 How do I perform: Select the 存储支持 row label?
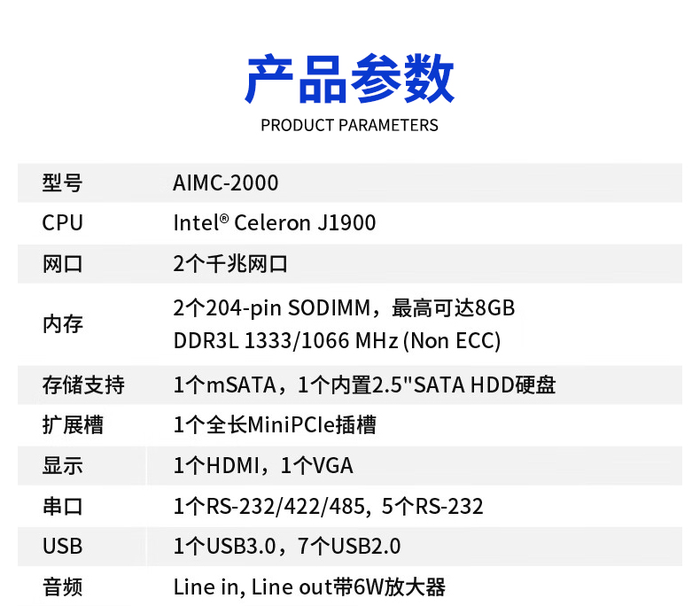[x=83, y=385]
